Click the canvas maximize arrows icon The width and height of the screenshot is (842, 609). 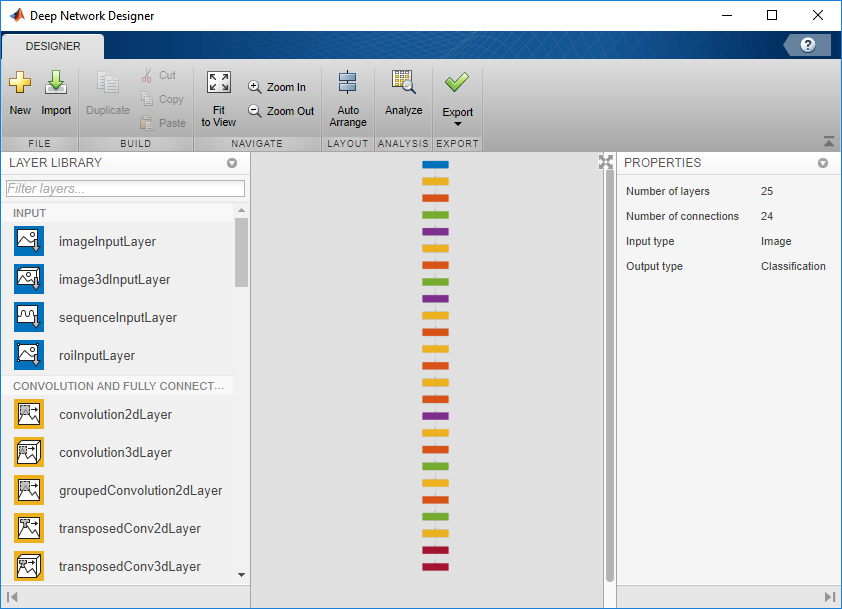coord(606,162)
